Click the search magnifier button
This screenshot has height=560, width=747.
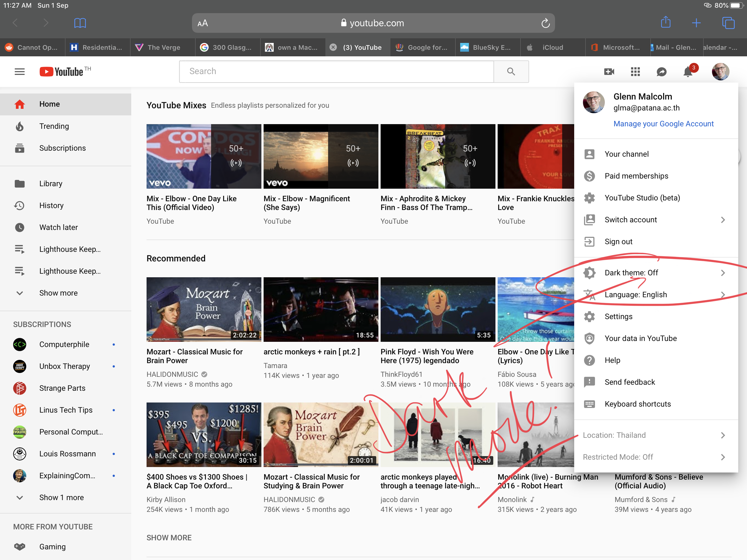511,72
